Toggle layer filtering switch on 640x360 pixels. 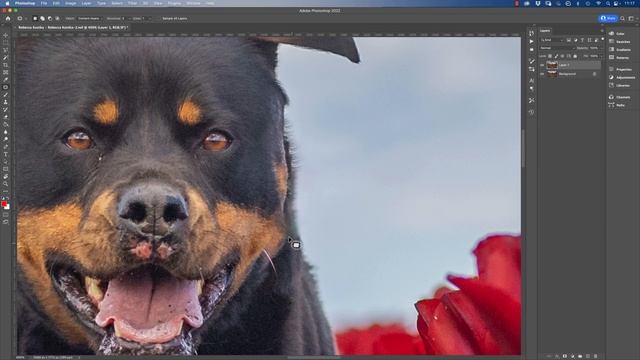pyautogui.click(x=602, y=39)
